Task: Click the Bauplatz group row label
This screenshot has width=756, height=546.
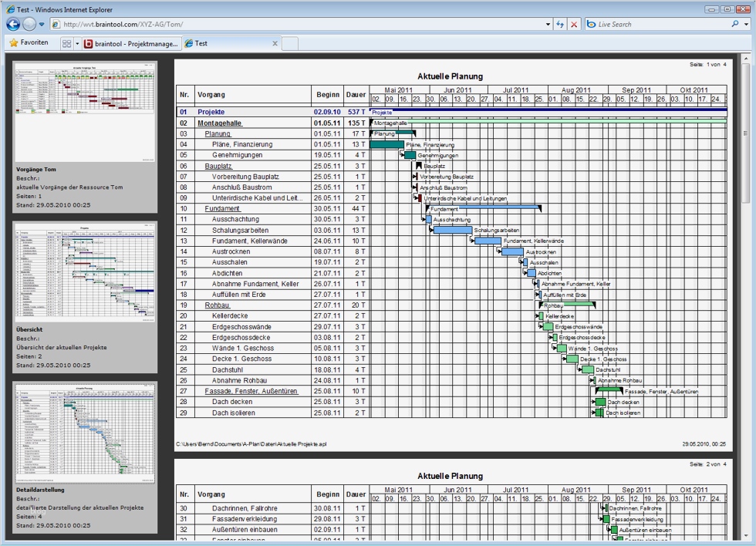Action: click(218, 166)
